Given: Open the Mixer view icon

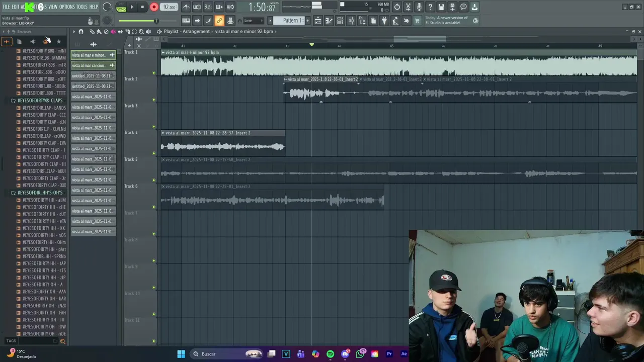Looking at the screenshot, I should (351, 21).
